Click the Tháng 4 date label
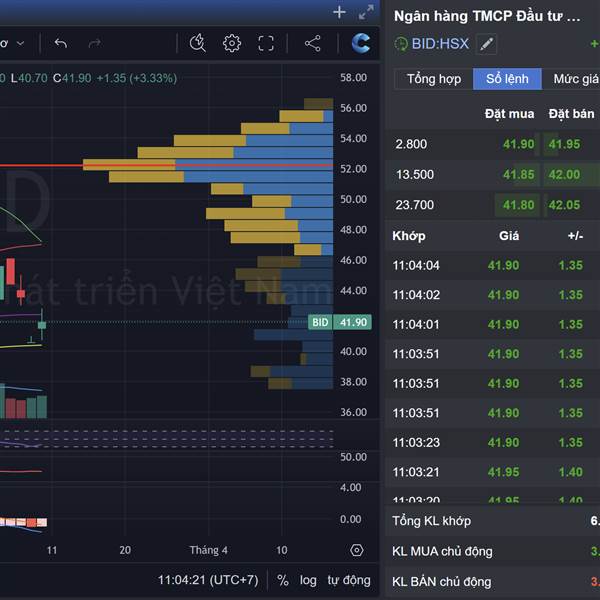600x600 pixels. click(209, 550)
